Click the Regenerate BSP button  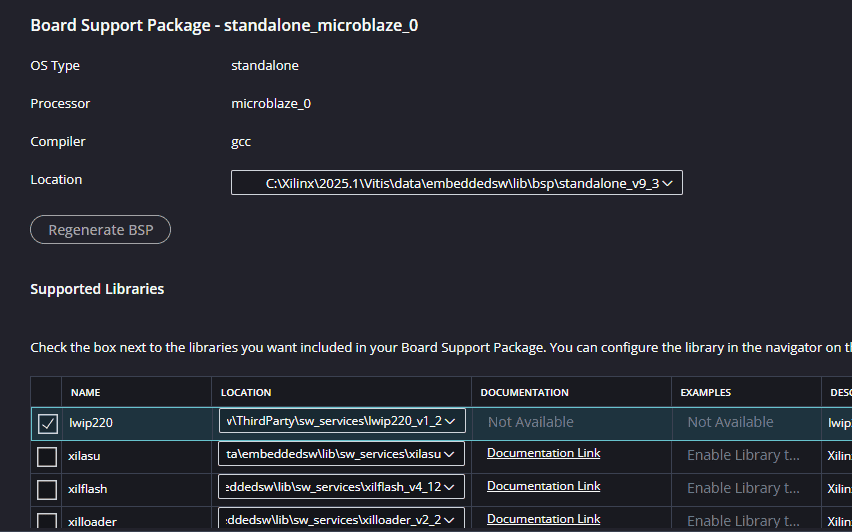coord(100,230)
